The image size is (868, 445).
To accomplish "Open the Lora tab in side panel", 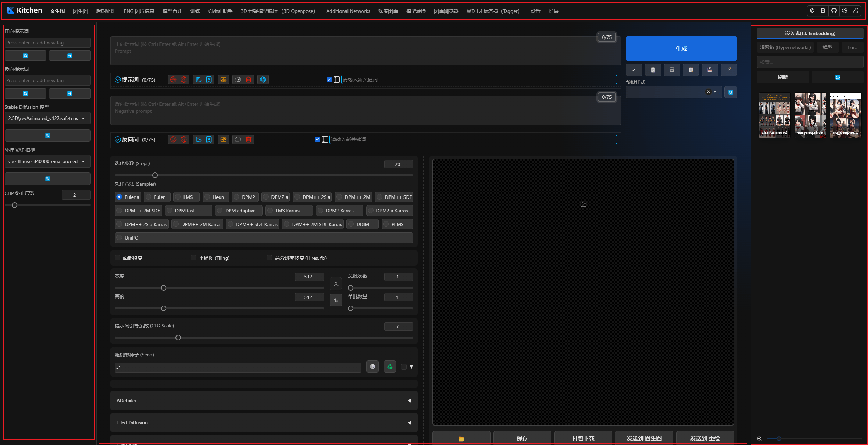I will point(852,47).
